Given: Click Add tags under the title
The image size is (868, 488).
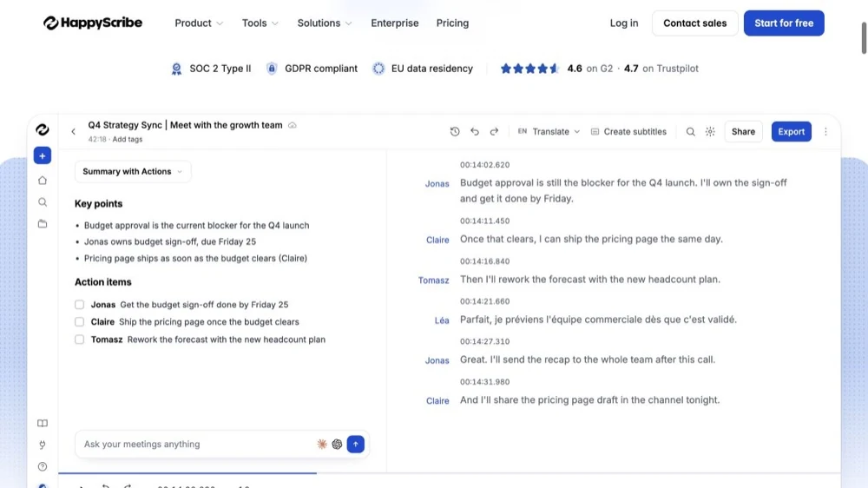Looking at the screenshot, I should 128,139.
